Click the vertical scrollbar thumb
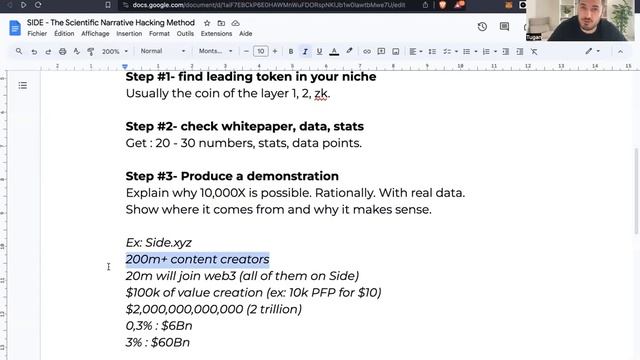This screenshot has height=360, width=640. [x=636, y=191]
